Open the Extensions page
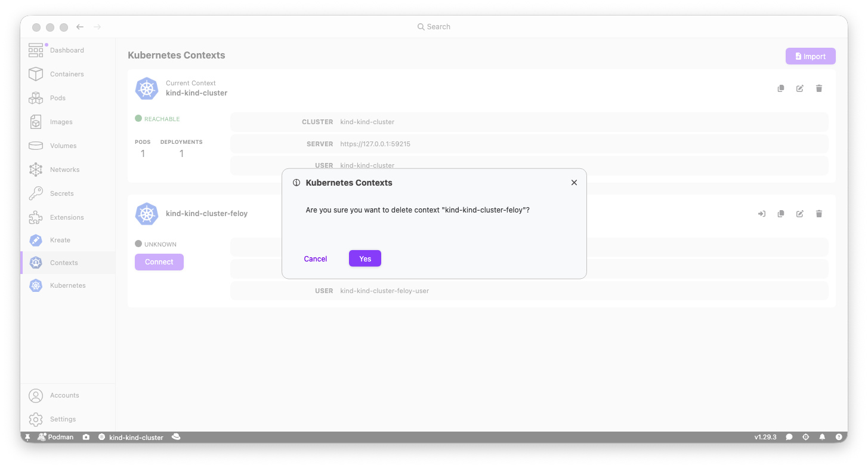The height and width of the screenshot is (468, 868). (x=67, y=217)
